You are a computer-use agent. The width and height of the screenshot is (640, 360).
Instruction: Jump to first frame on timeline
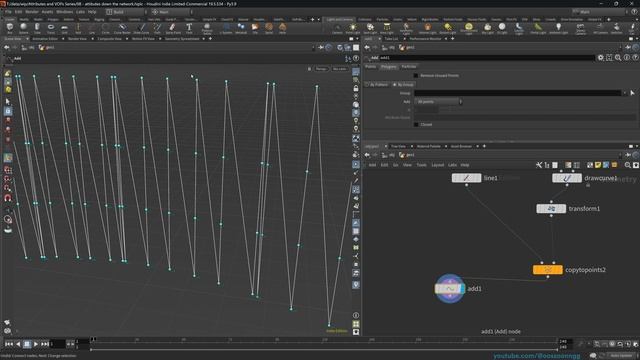click(x=9, y=344)
